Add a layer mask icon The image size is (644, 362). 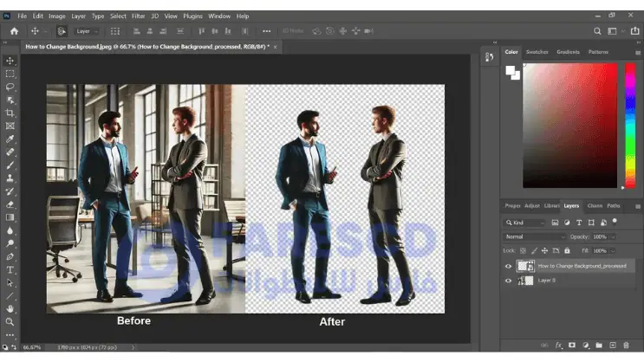coord(572,346)
